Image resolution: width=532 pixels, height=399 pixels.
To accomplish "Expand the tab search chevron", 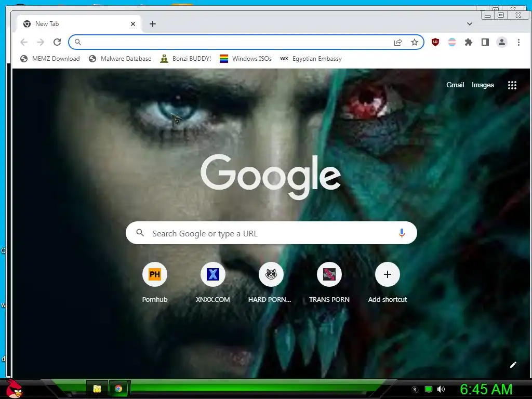I will pyautogui.click(x=469, y=24).
